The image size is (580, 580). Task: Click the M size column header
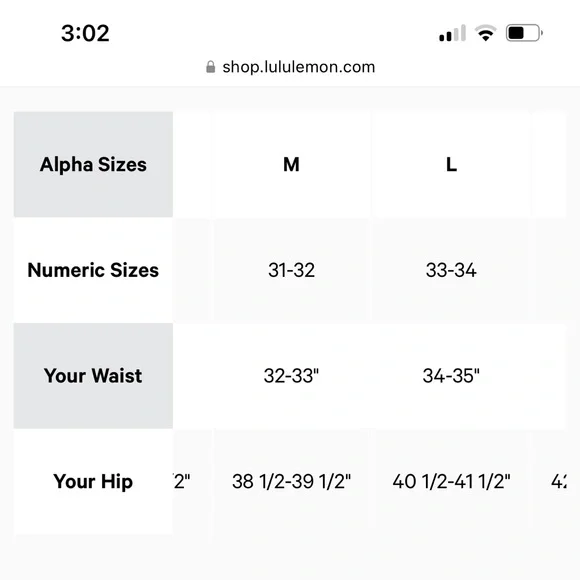[291, 164]
